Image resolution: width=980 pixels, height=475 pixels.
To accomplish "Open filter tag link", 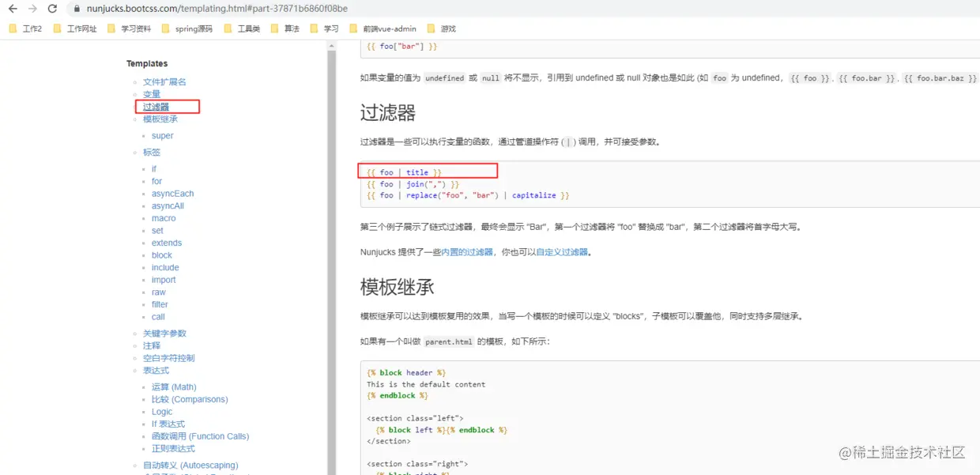I will click(x=160, y=304).
